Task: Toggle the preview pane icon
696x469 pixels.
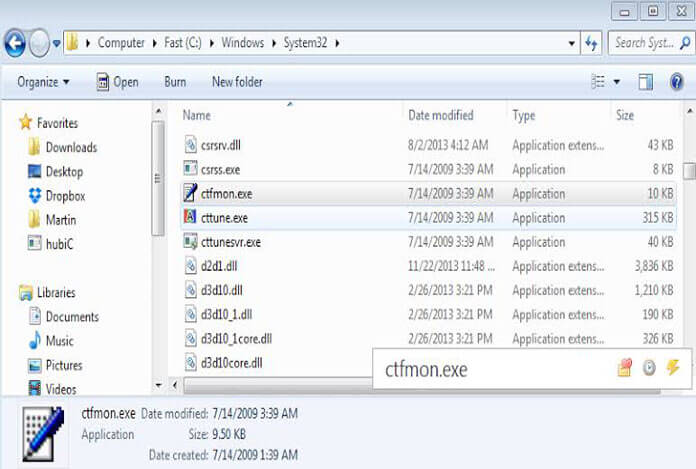Action: click(645, 82)
